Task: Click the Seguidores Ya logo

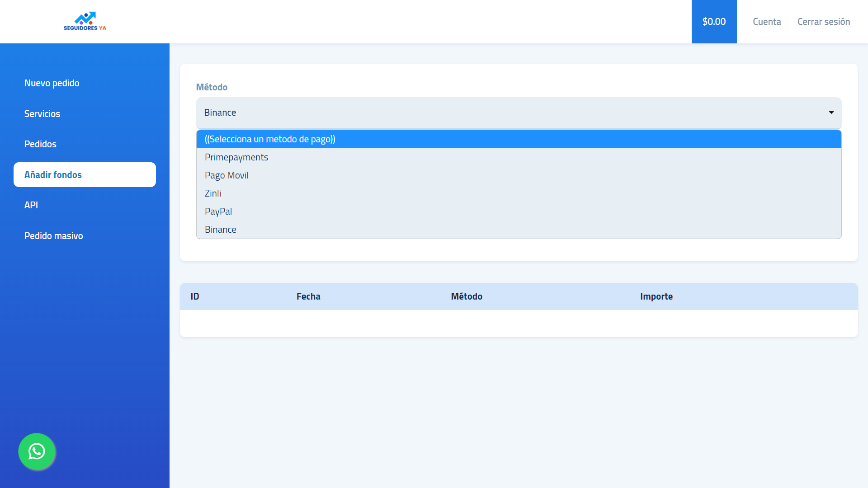Action: [85, 21]
